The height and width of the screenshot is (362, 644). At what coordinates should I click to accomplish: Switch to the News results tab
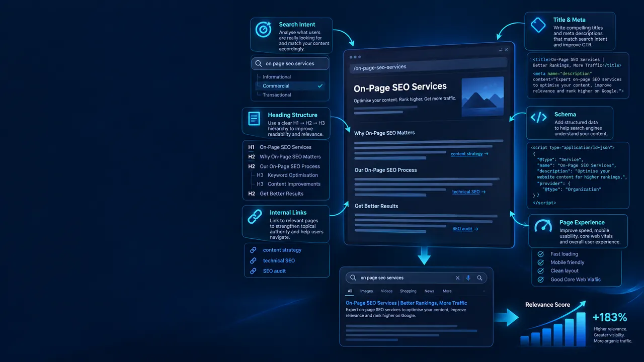click(x=429, y=291)
